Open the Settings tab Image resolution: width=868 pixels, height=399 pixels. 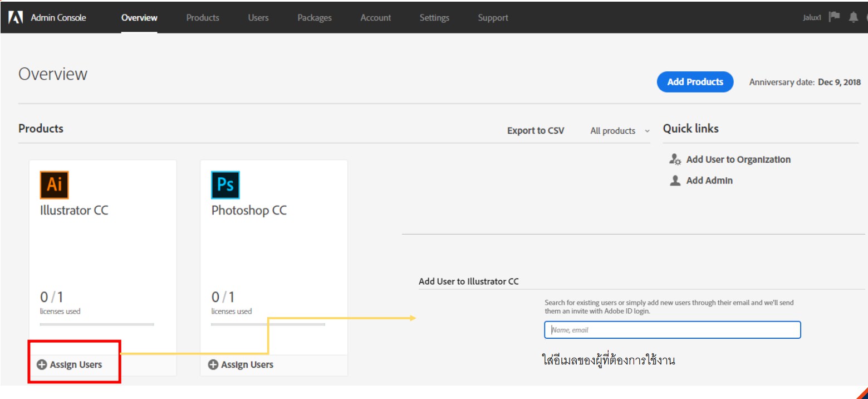434,18
